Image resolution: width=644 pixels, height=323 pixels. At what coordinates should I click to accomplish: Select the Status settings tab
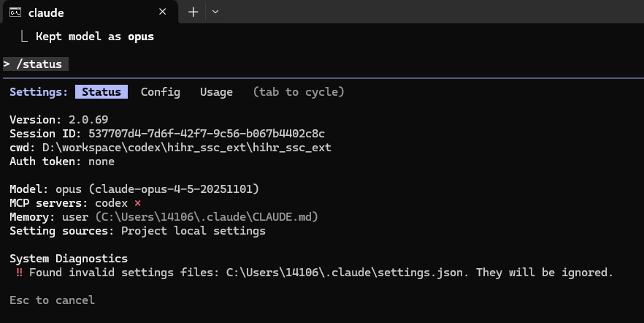pyautogui.click(x=101, y=91)
